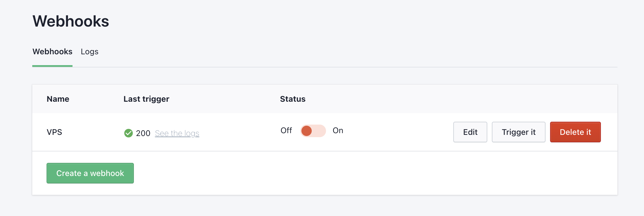Delete the VPS webhook with Delete it

coord(575,132)
